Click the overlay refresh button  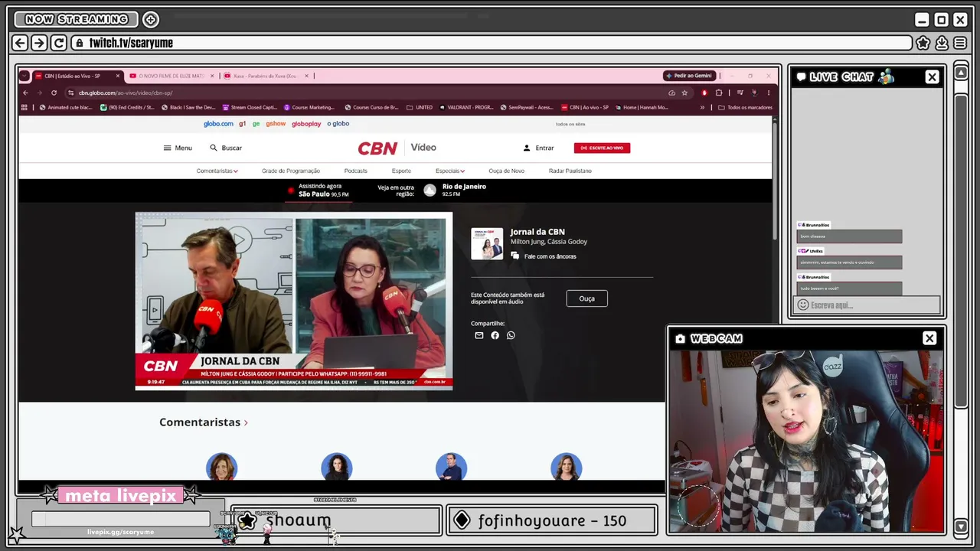click(x=58, y=43)
